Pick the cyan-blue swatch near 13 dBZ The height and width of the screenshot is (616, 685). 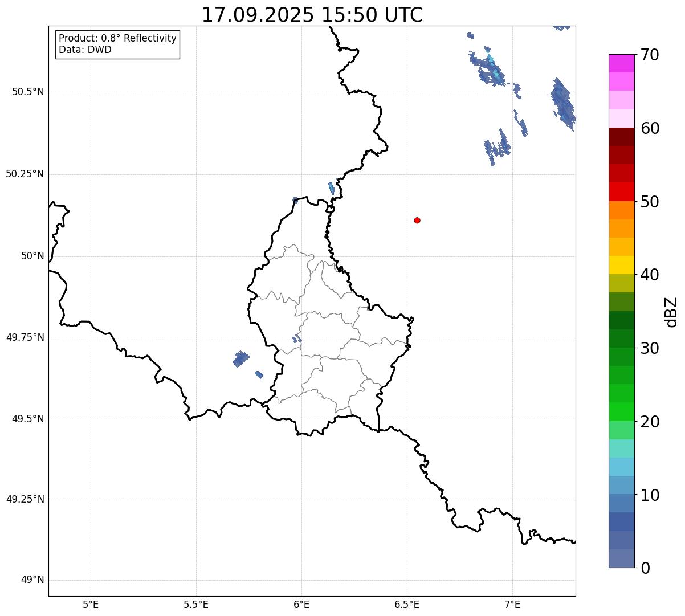point(621,467)
